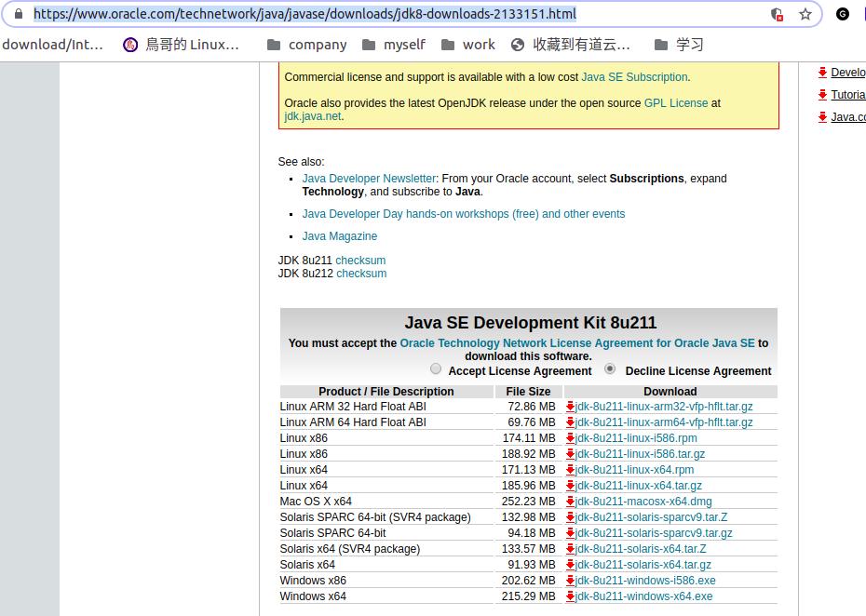Open the work bookmarks folder
The image size is (866, 616).
pos(468,45)
